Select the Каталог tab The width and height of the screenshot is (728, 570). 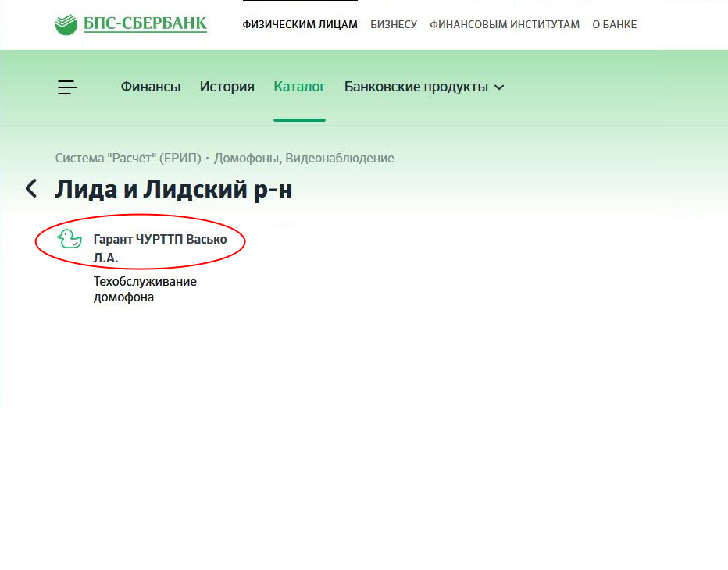point(299,87)
